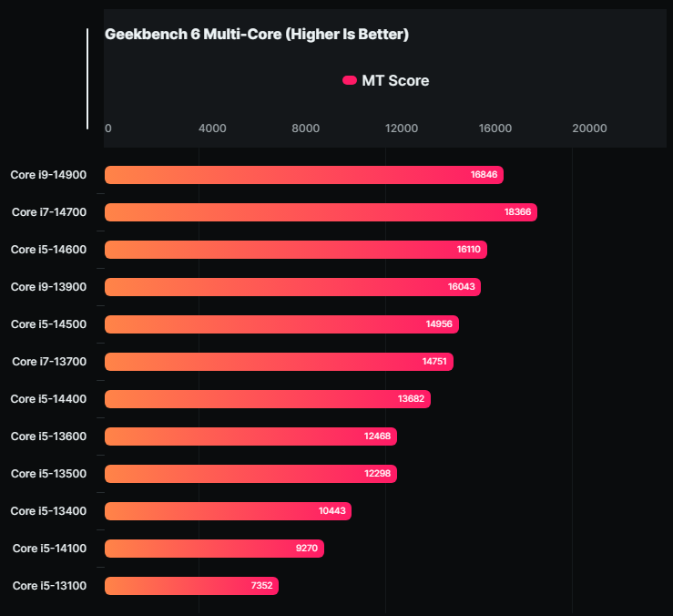Click the Geekbench 6 Multi-Core chart title
Viewport: 673px width, 616px height.
click(x=257, y=35)
